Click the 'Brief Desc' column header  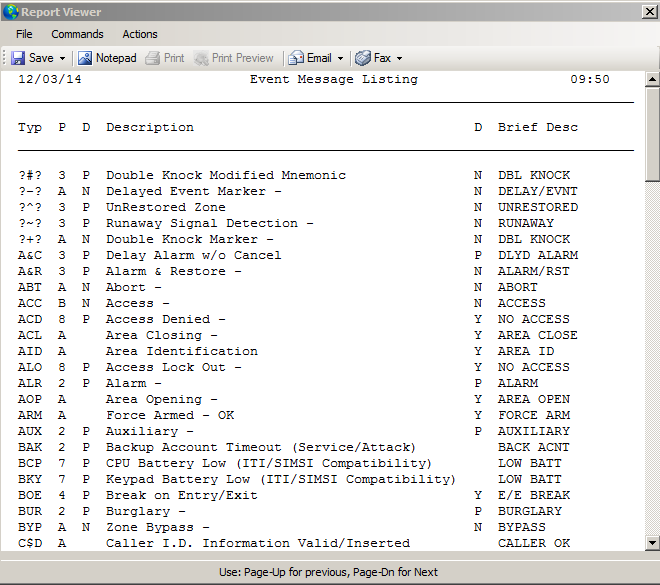click(538, 127)
